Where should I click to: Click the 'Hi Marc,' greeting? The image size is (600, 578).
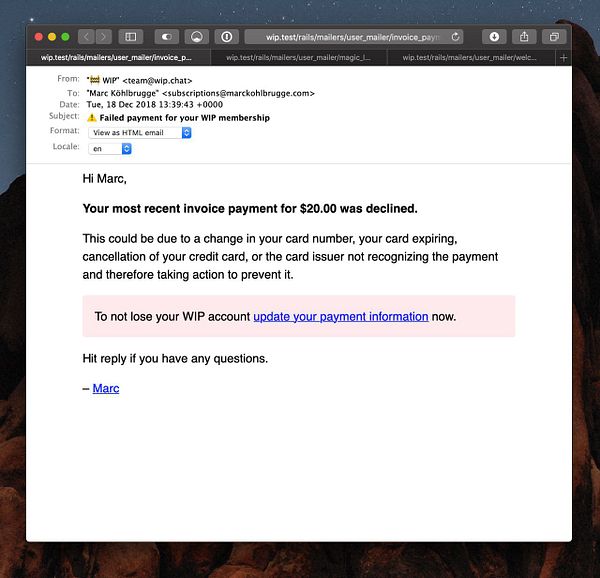(x=104, y=179)
